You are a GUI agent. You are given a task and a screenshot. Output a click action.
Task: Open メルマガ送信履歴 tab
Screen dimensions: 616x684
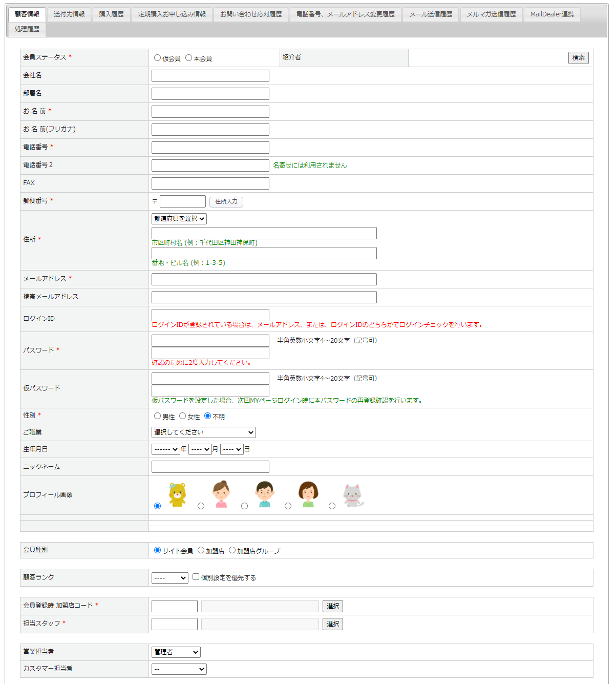click(x=492, y=14)
